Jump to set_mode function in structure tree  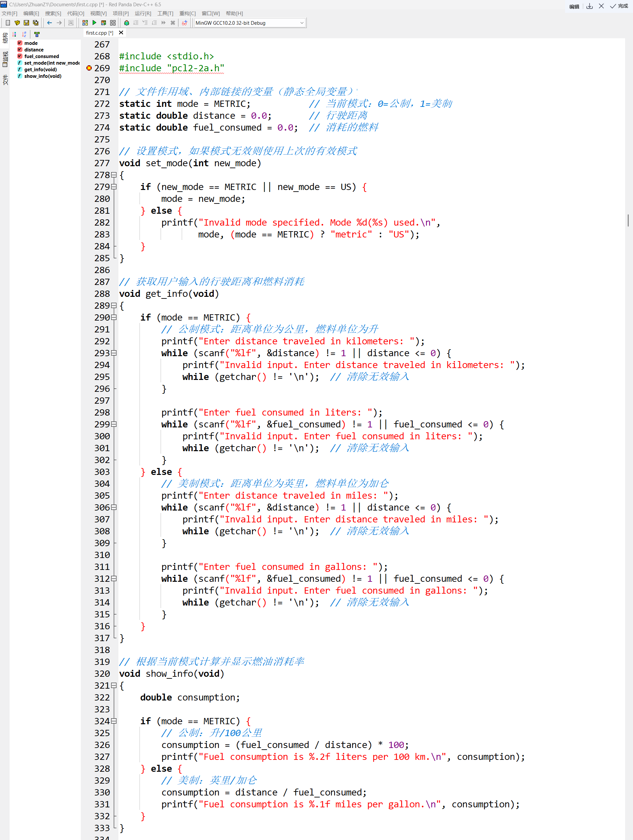click(48, 63)
